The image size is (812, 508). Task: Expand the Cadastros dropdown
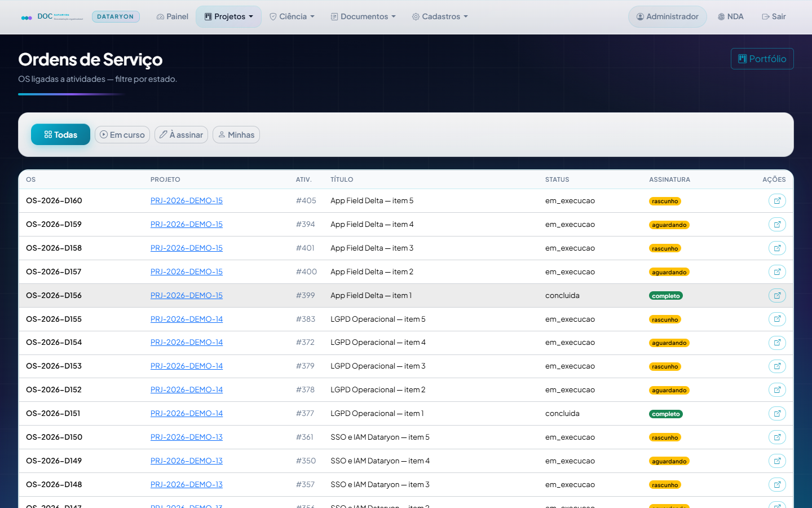(x=440, y=17)
